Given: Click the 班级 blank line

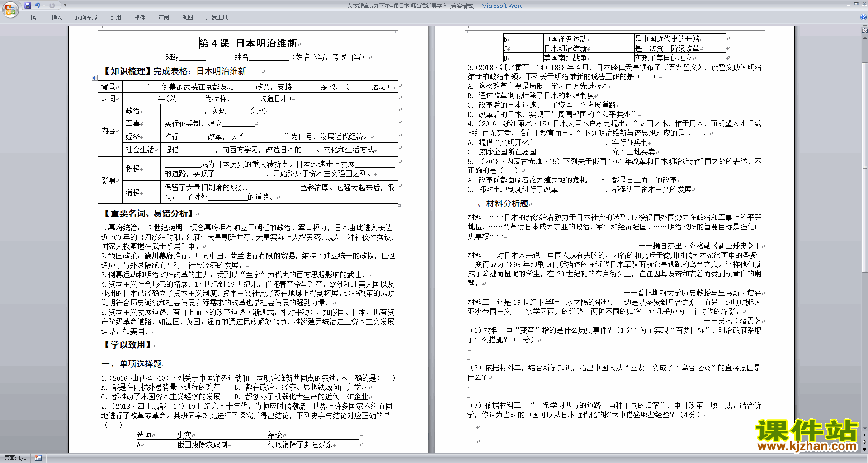Looking at the screenshot, I should pyautogui.click(x=193, y=57).
